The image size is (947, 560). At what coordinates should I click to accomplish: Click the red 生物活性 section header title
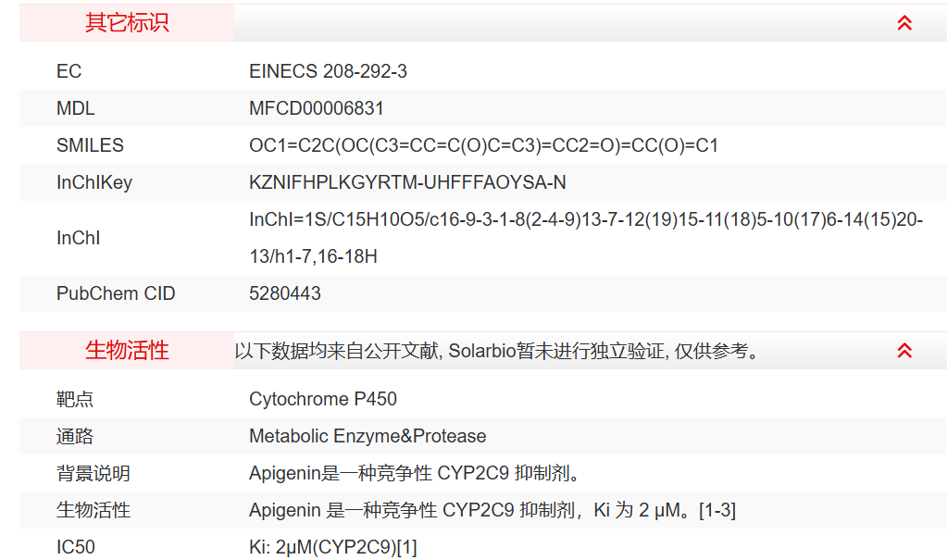tap(127, 351)
